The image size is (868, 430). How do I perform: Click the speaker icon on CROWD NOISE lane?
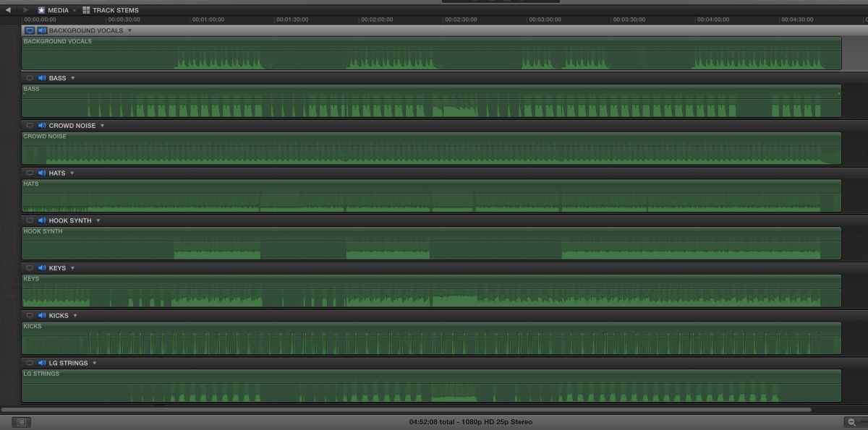click(x=42, y=126)
